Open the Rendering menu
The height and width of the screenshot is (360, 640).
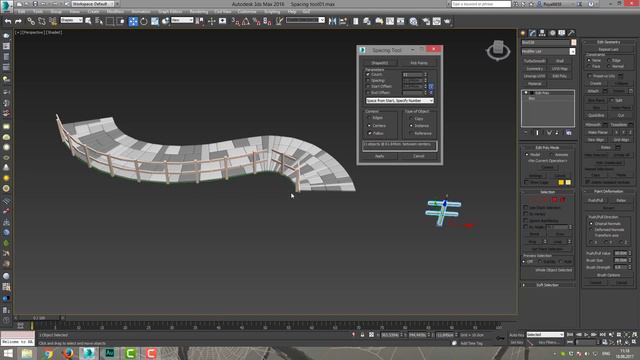(x=198, y=12)
